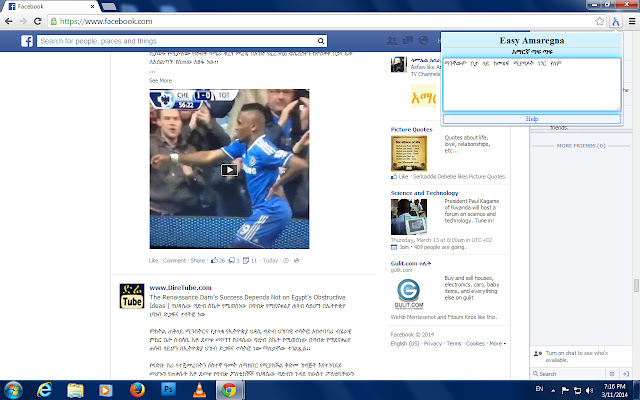The height and width of the screenshot is (400, 640).
Task: Click the DireTube page avatar
Action: click(x=131, y=296)
